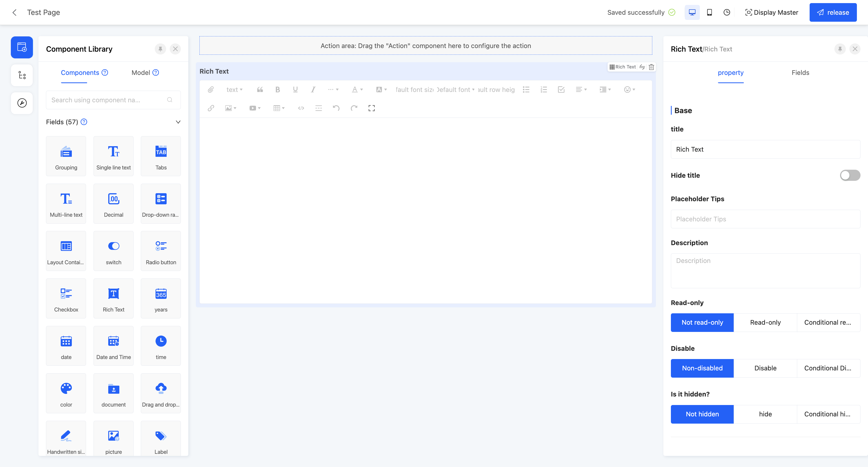This screenshot has height=467, width=868.
Task: Click the Display Master button
Action: click(x=772, y=12)
